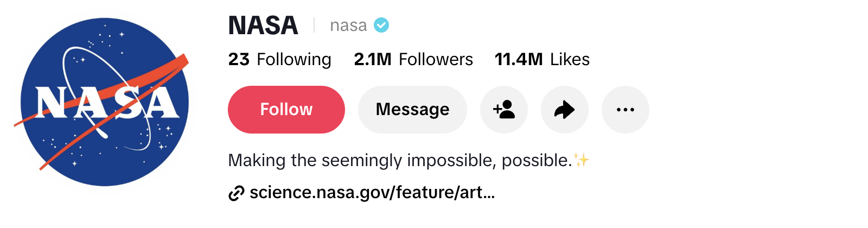The height and width of the screenshot is (228, 868).
Task: Open the three-dots more options menu
Action: 626,110
